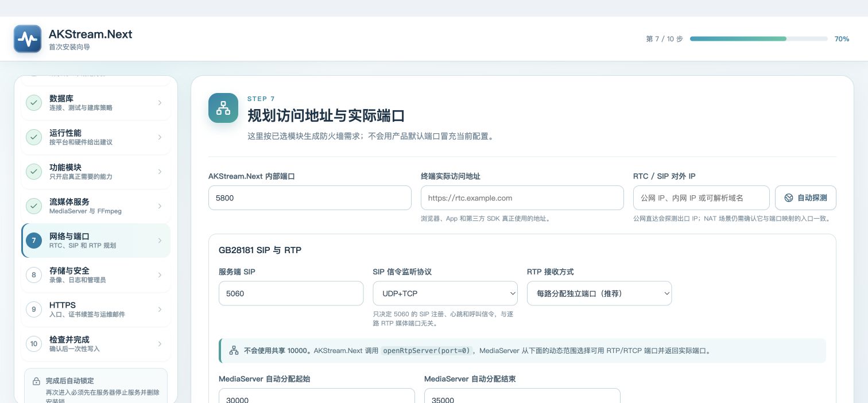868x403 pixels.
Task: Click the globe icon in 自动探测 button
Action: tap(788, 197)
